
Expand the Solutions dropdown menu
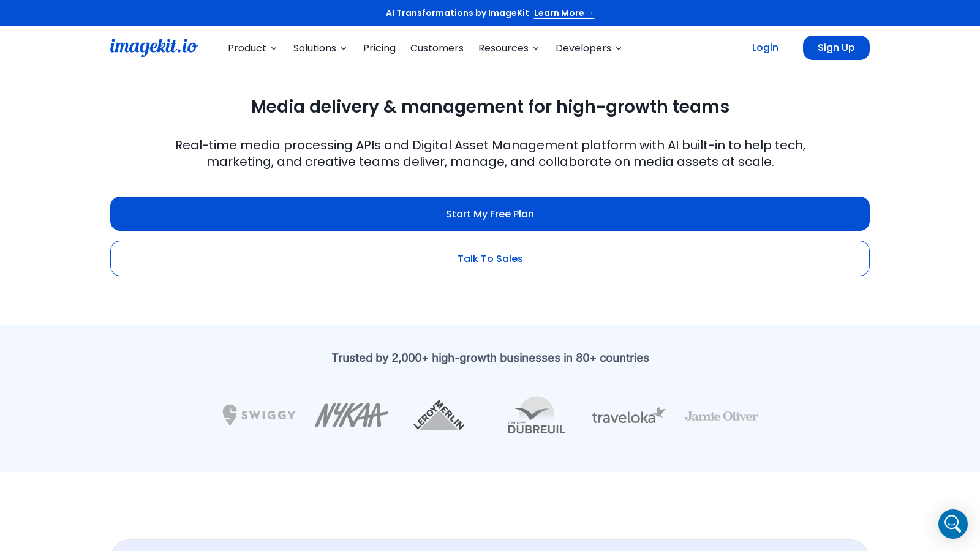(320, 48)
